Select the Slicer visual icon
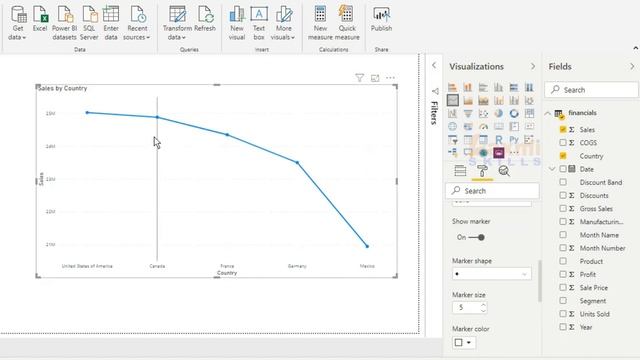The width and height of the screenshot is (640, 360). pyautogui.click(x=452, y=140)
